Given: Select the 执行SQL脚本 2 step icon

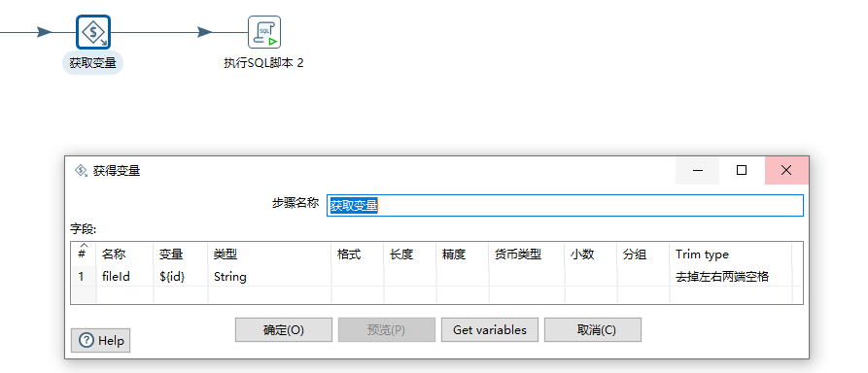Looking at the screenshot, I should tap(264, 32).
